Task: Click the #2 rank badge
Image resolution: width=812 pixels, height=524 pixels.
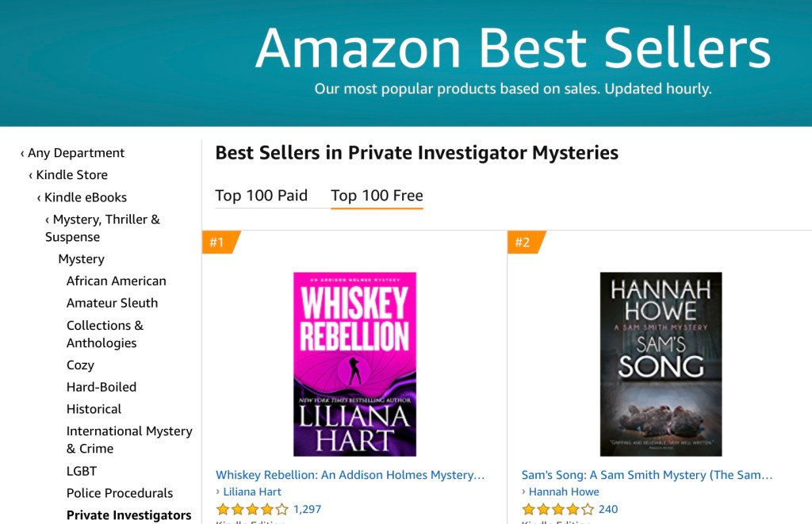Action: pos(523,242)
